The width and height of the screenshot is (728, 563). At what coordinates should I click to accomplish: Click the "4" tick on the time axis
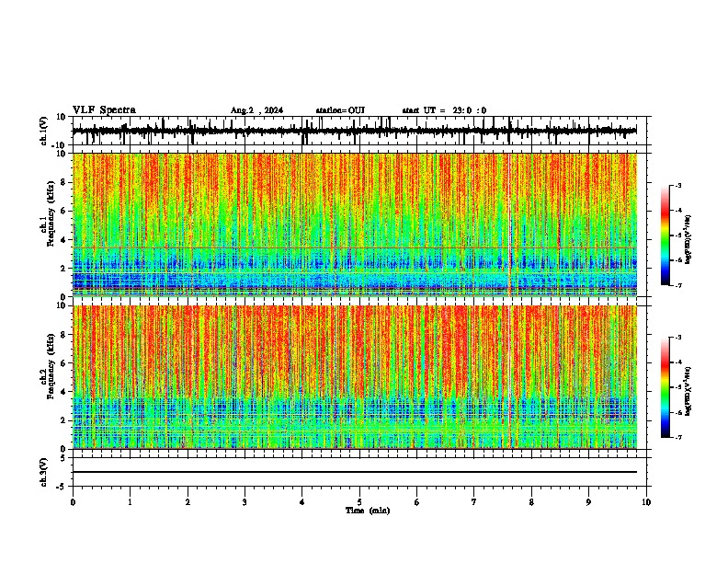pos(302,502)
